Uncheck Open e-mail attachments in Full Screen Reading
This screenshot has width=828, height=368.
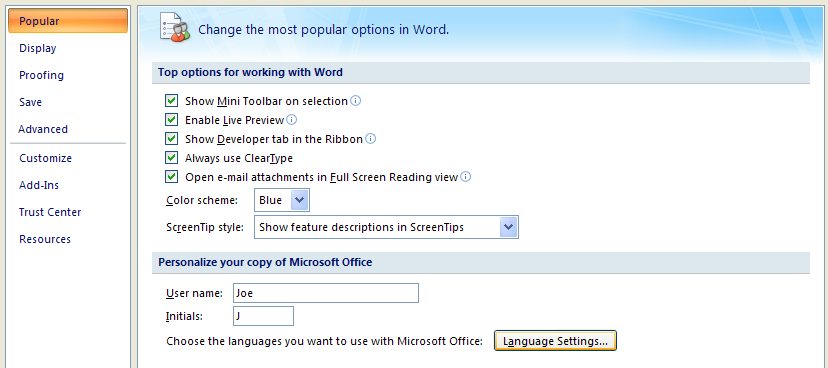pyautogui.click(x=171, y=177)
